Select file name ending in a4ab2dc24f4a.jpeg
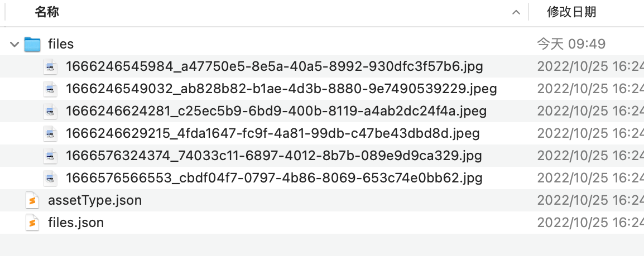644x270 pixels. click(x=276, y=111)
